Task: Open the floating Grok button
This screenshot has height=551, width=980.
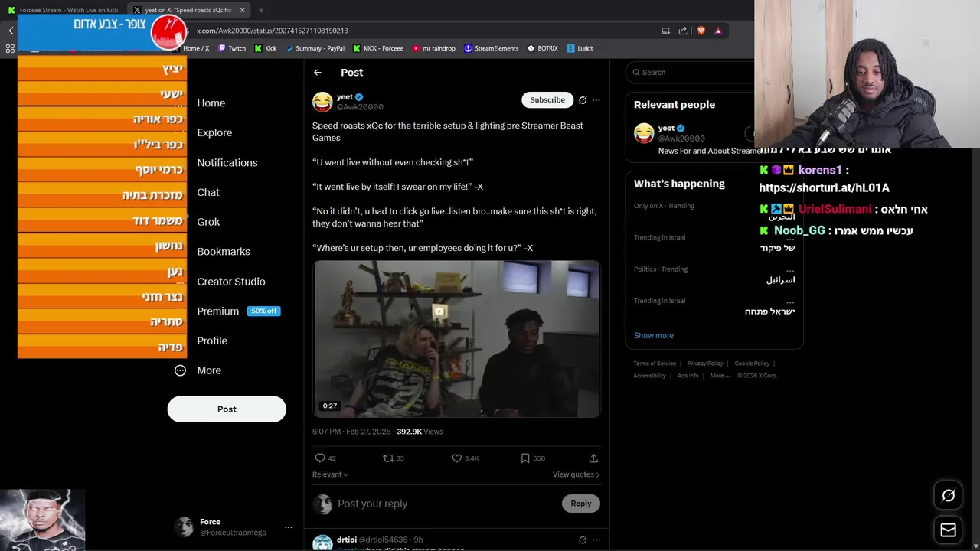Action: tap(948, 496)
